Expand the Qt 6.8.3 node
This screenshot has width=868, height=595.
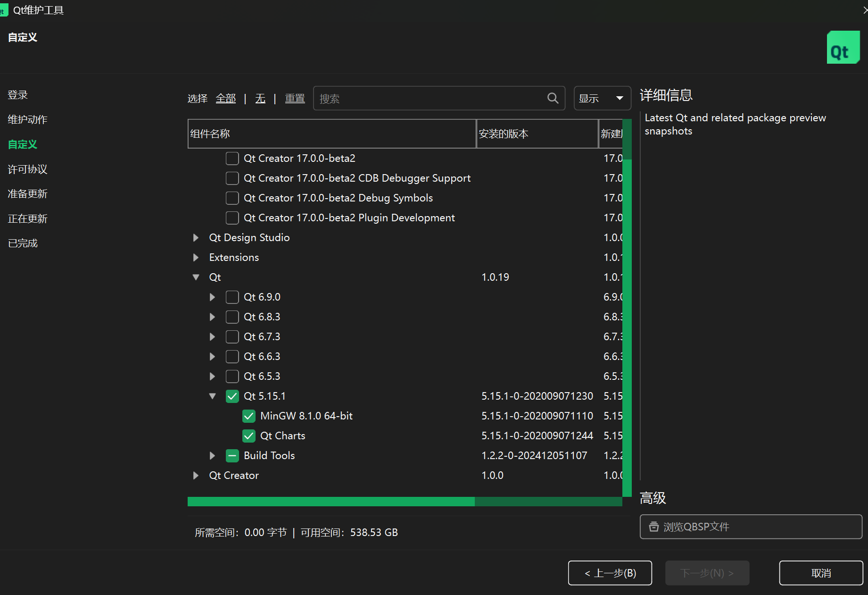tap(212, 317)
